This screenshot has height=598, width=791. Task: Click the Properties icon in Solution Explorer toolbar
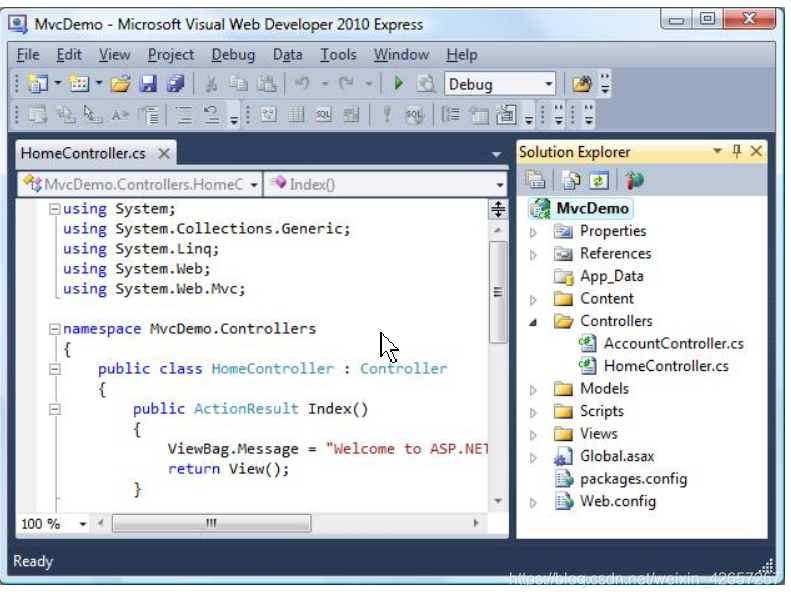(x=536, y=180)
